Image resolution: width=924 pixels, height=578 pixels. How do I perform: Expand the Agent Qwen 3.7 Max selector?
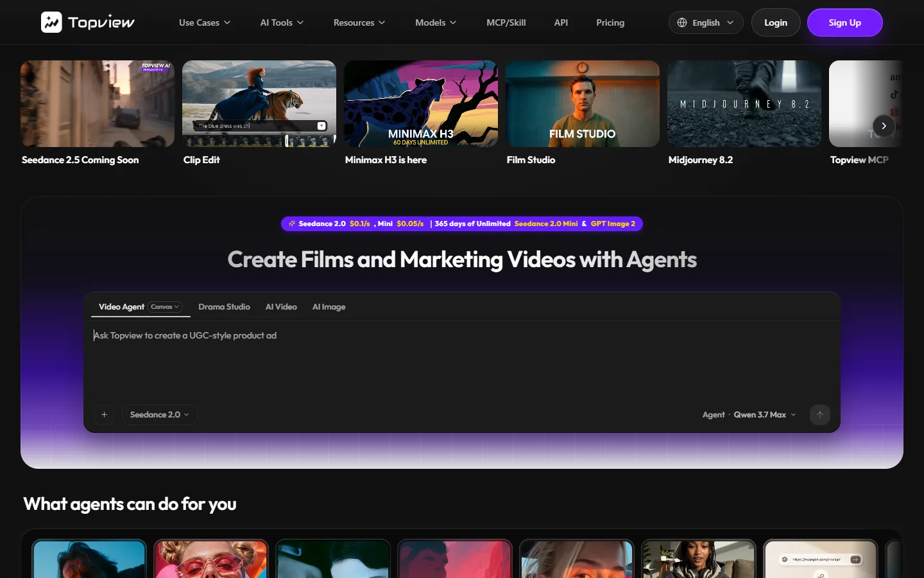click(x=749, y=415)
